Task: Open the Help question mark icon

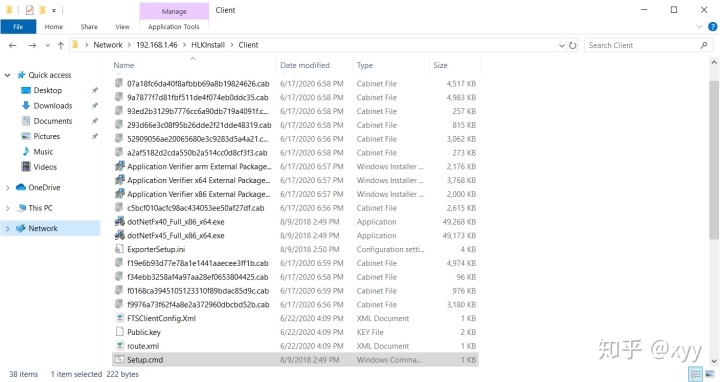Action: click(713, 27)
